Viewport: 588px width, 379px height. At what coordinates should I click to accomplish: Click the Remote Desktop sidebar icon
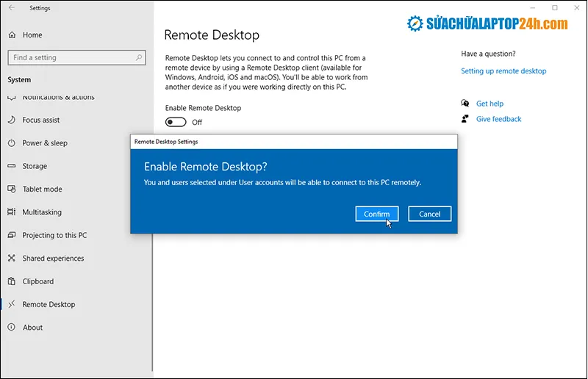[12, 304]
